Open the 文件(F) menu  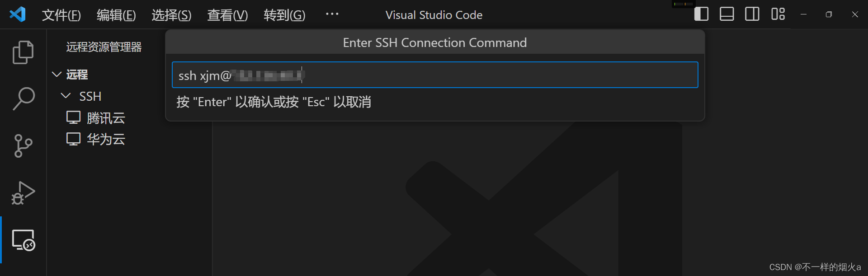61,15
